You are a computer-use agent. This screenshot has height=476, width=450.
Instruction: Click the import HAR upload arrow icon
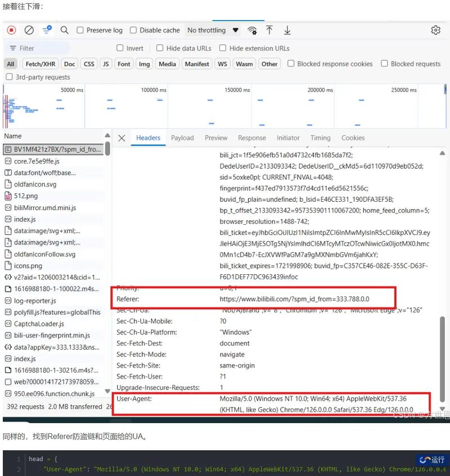(x=269, y=30)
